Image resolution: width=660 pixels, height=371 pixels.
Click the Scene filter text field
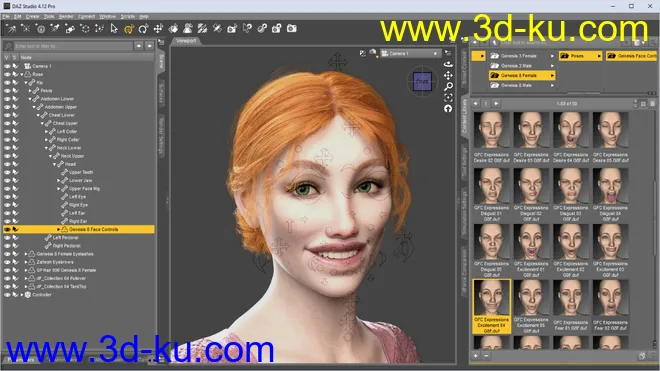coord(73,46)
